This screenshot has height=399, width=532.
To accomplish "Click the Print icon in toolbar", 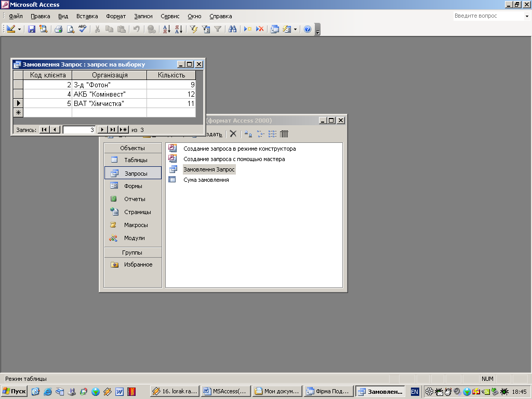I will pyautogui.click(x=58, y=29).
